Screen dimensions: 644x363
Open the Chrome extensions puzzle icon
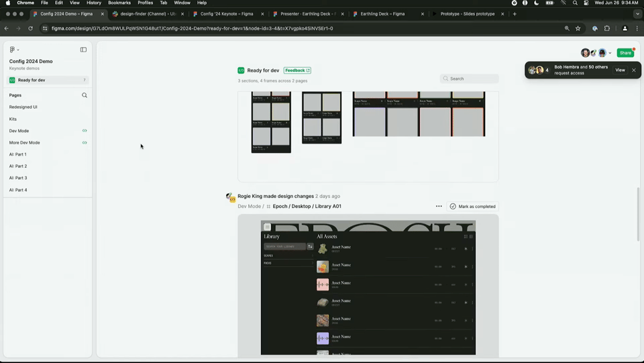click(x=607, y=28)
